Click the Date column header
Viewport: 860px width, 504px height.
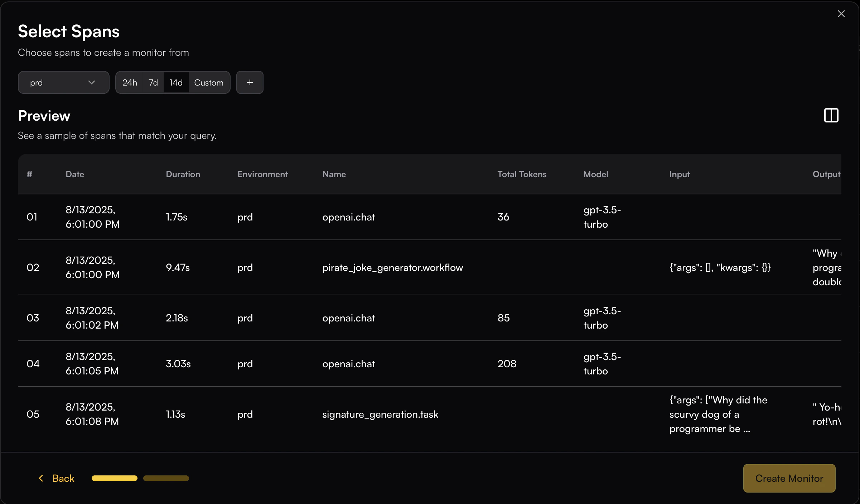click(75, 174)
